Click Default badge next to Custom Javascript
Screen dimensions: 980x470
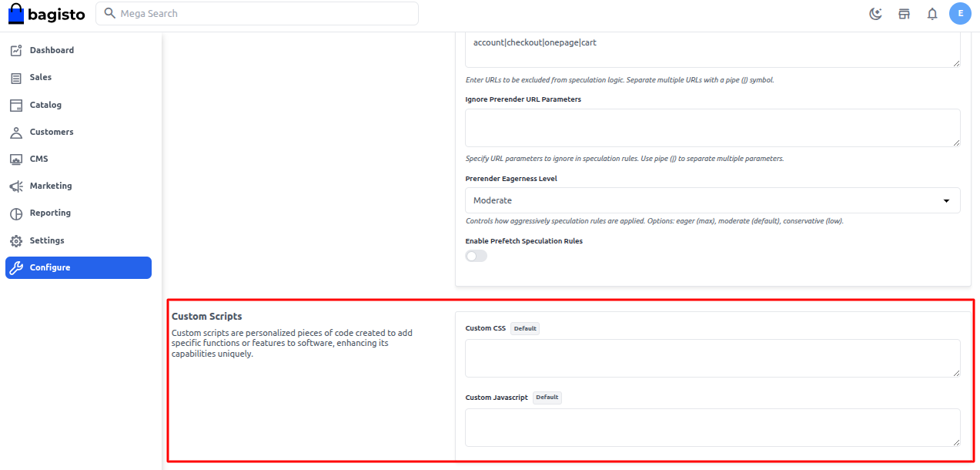[x=547, y=397]
